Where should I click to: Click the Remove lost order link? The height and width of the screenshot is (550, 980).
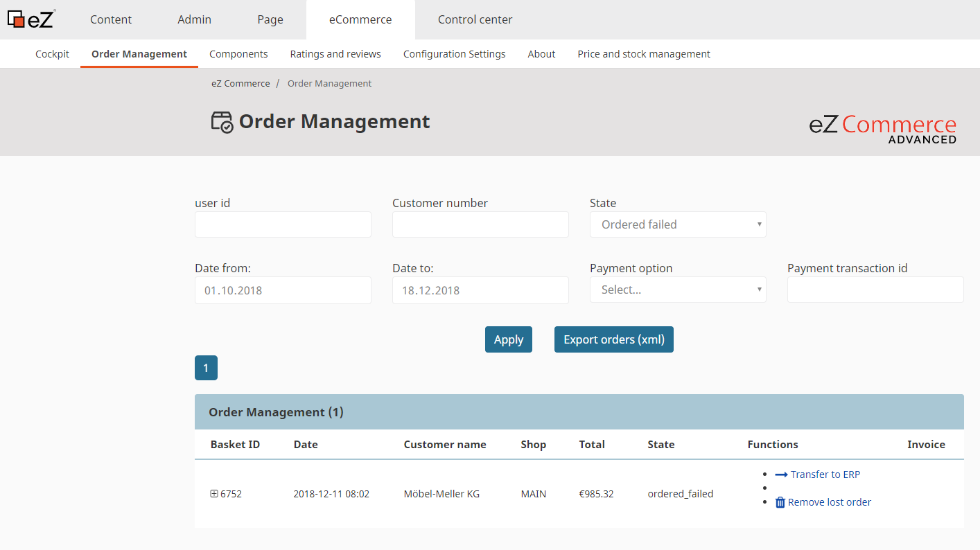(830, 502)
